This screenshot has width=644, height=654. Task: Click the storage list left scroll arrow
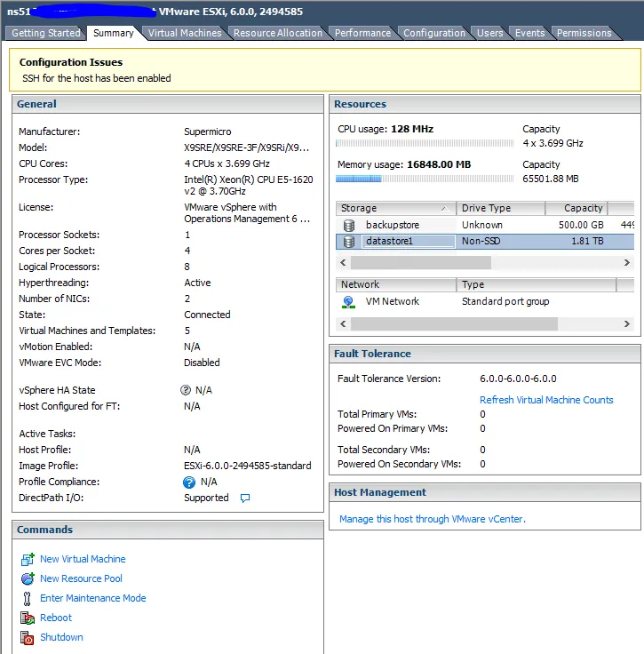click(343, 263)
